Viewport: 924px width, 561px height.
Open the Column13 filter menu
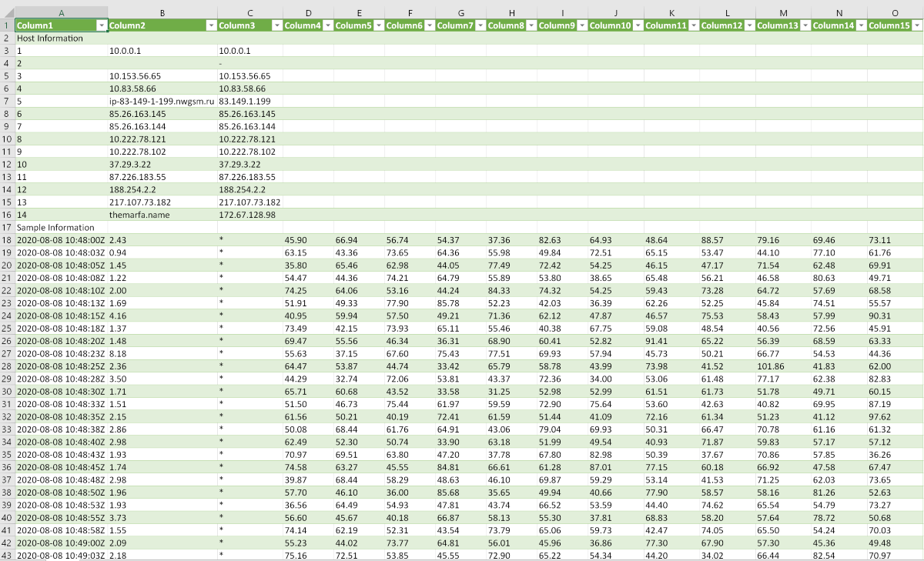point(805,25)
